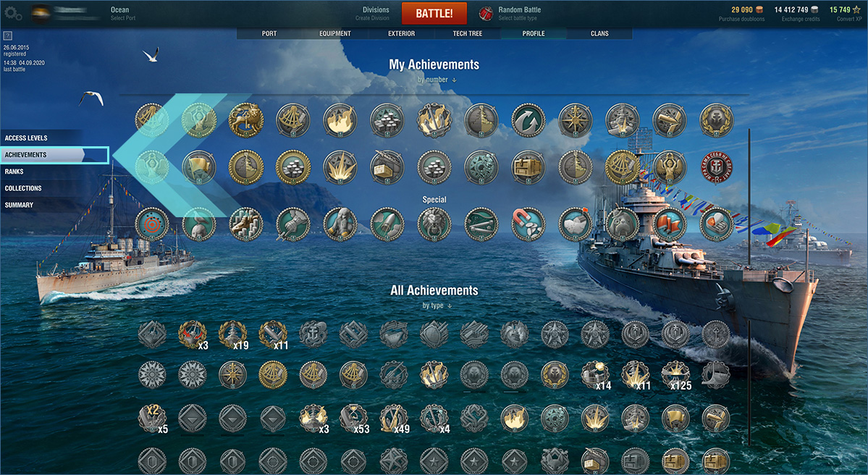Select the green circular arrows achievement

[x=528, y=119]
